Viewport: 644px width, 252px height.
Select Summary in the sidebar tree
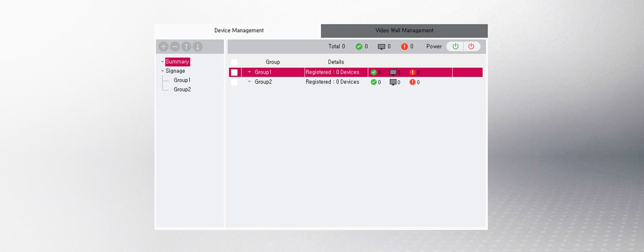(177, 62)
